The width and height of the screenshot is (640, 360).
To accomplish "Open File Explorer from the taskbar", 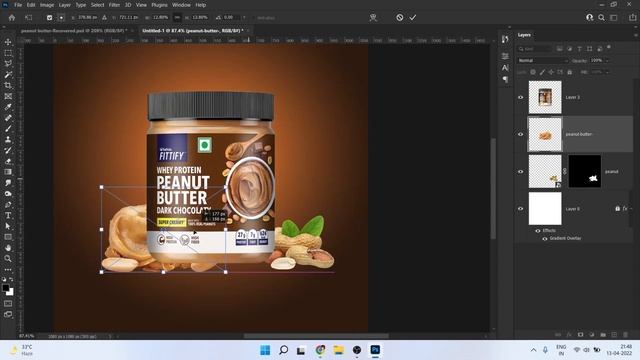I will (x=338, y=350).
